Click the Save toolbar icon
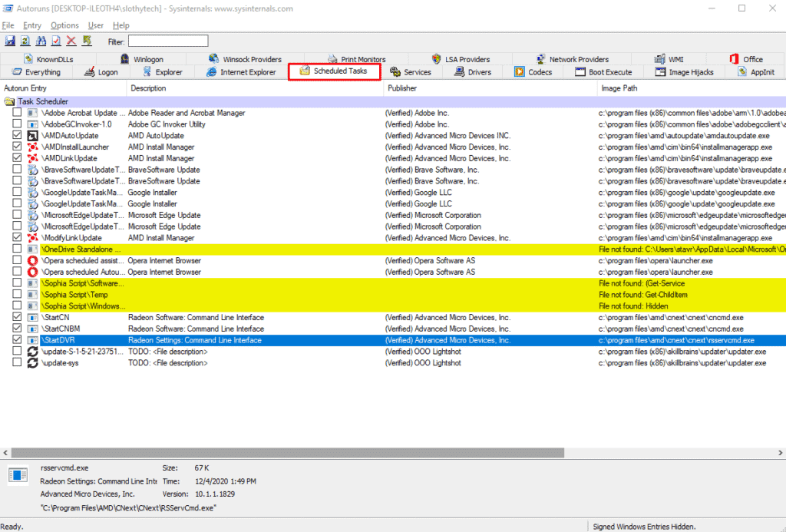 [x=11, y=41]
